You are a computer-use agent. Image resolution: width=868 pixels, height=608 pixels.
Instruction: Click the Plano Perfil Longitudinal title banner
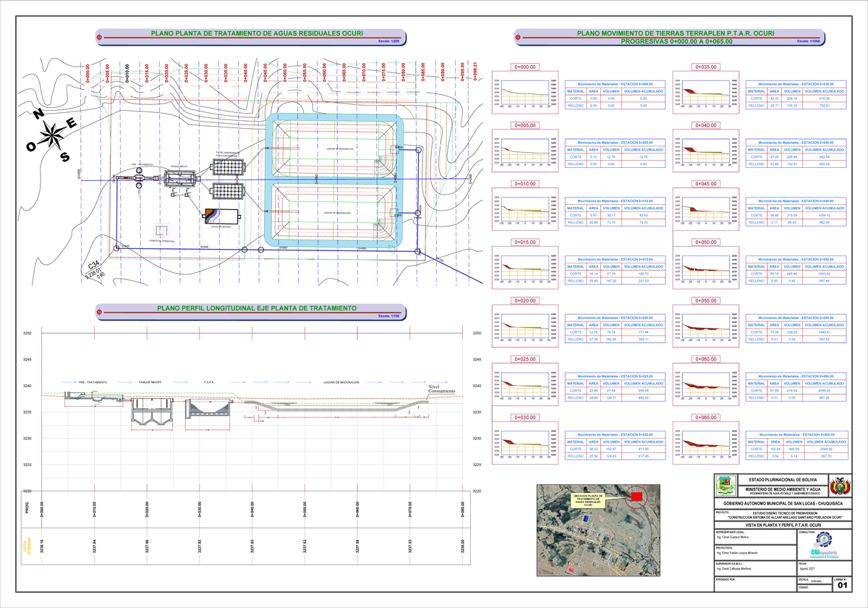point(256,309)
